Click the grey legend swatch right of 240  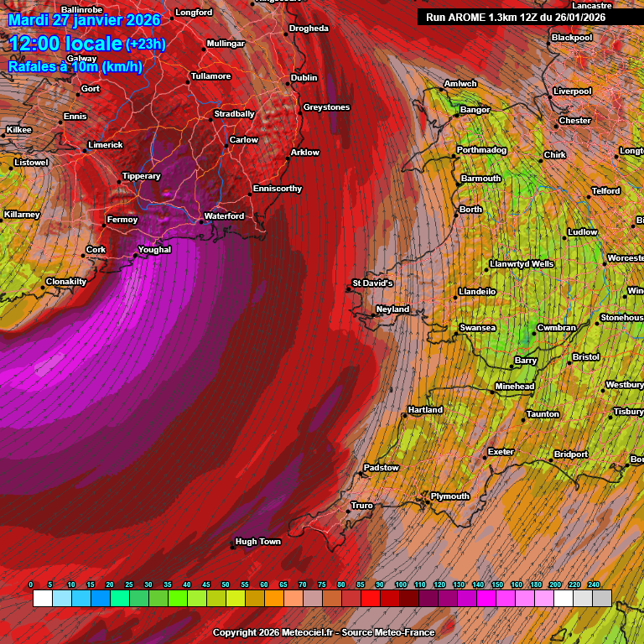pos(603,598)
